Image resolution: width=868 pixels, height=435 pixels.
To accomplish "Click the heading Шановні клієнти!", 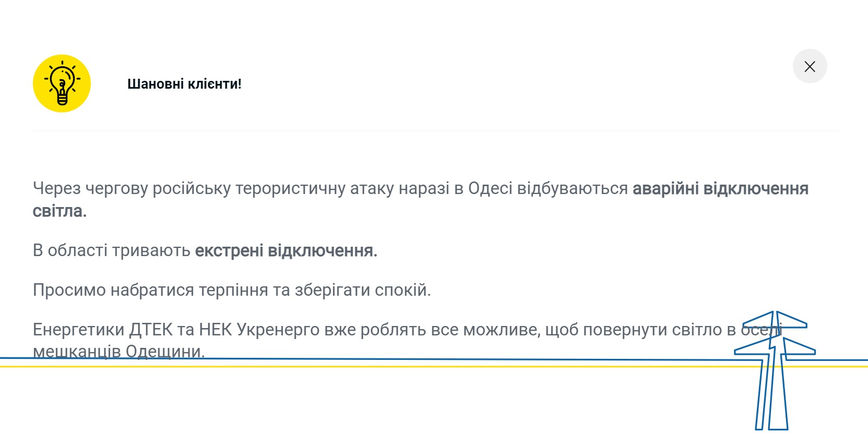I will (x=185, y=83).
